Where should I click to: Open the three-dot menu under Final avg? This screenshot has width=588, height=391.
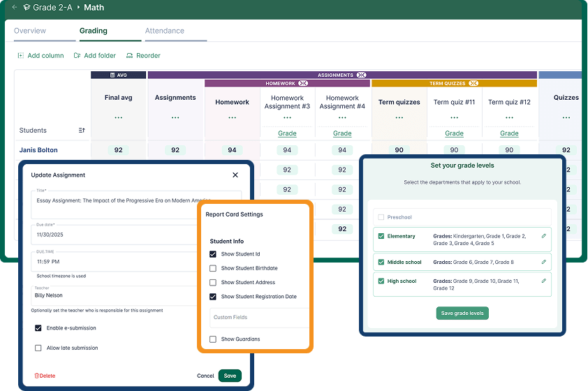118,118
